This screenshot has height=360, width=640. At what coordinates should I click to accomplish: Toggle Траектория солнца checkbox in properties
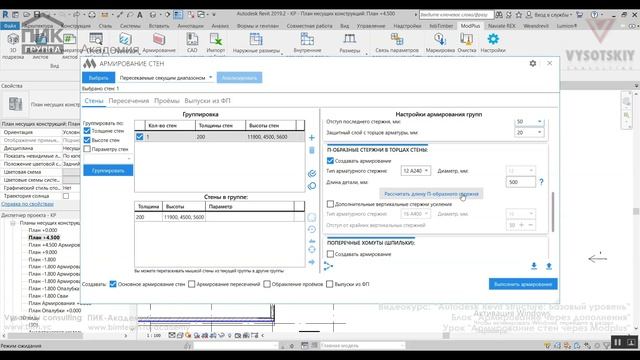point(66,196)
